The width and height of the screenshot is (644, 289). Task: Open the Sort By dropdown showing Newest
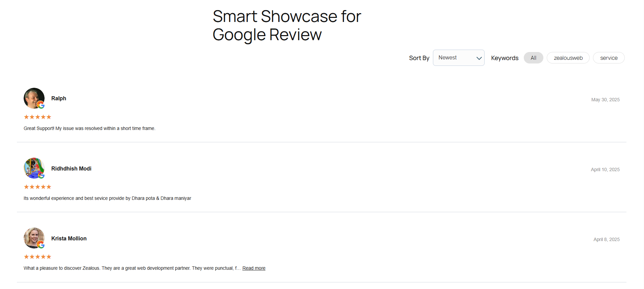coord(458,58)
